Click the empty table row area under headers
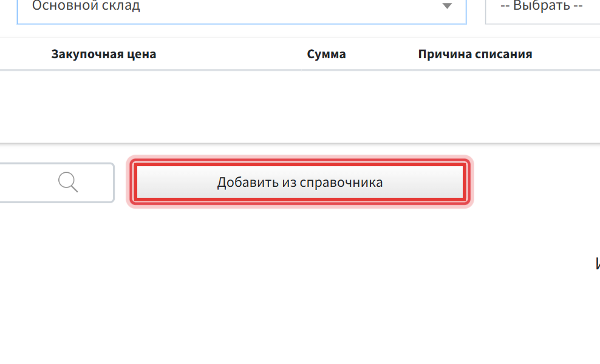The width and height of the screenshot is (600, 364). click(300, 107)
